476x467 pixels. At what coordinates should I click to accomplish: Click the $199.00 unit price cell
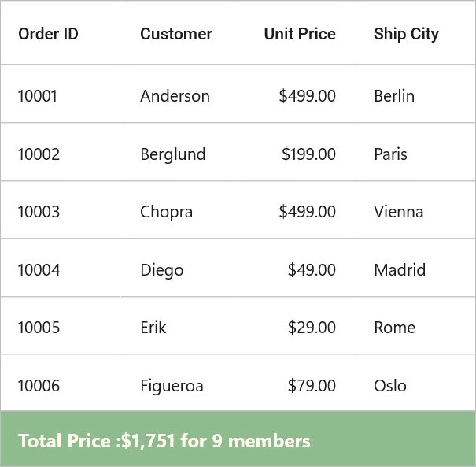pos(297,152)
